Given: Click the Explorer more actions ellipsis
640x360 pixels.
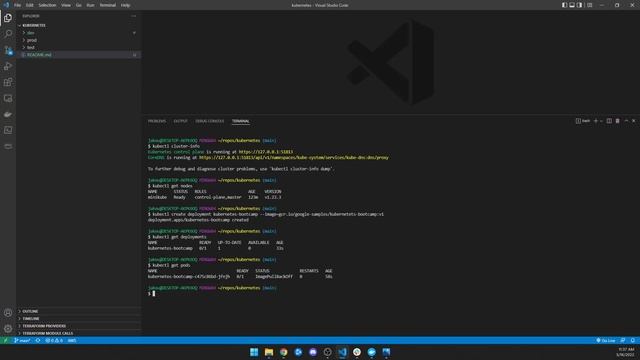Looking at the screenshot, I should click(x=133, y=16).
